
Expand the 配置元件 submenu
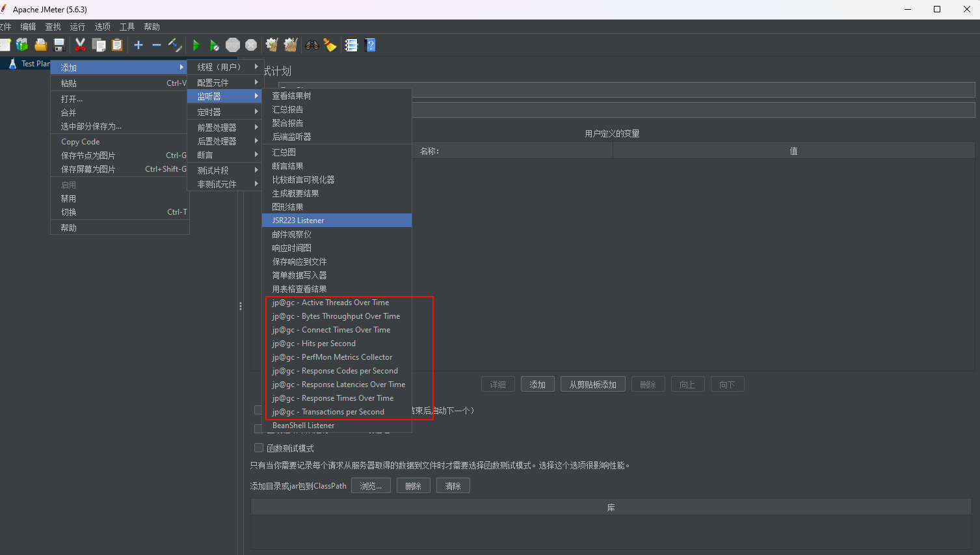coord(226,83)
